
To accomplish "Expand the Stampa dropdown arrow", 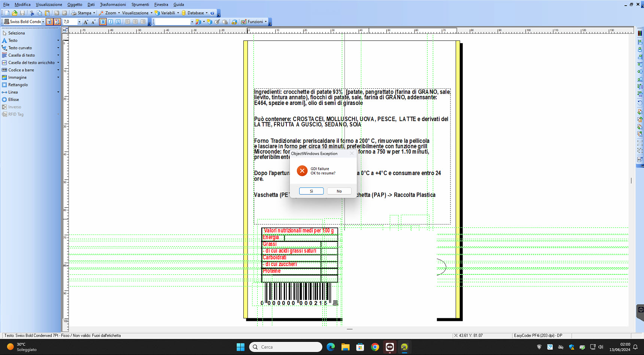I will click(x=94, y=13).
